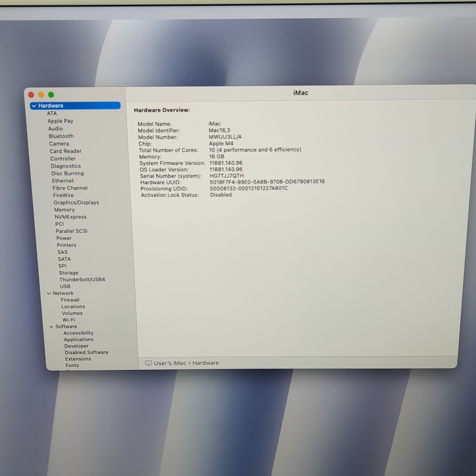The image size is (476, 476).
Task: Click the Total Number of Cores value
Action: [255, 149]
